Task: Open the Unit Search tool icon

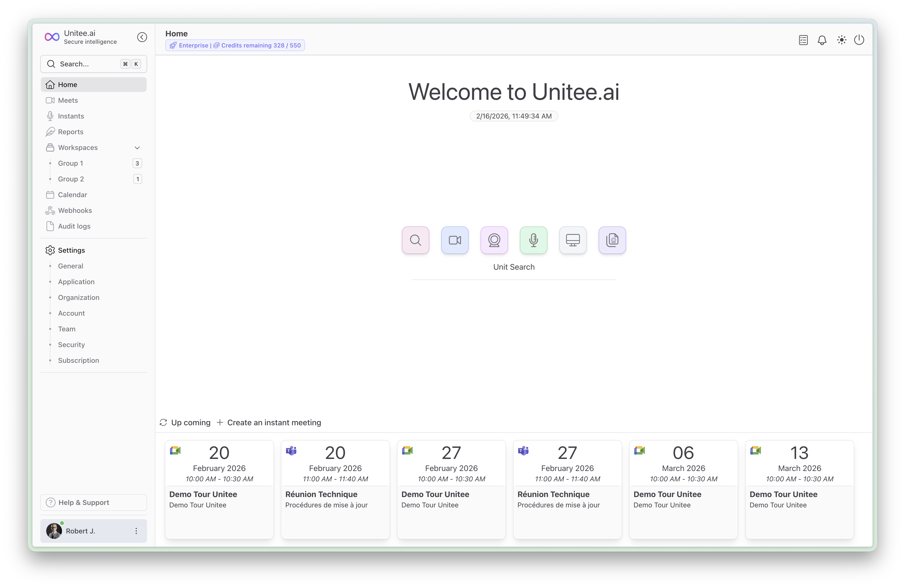Action: point(415,240)
